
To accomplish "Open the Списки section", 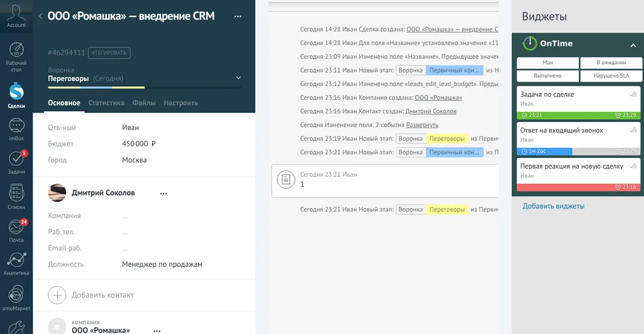I will pyautogui.click(x=16, y=197).
